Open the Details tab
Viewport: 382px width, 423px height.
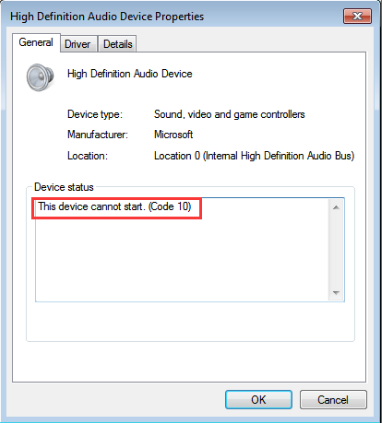[x=118, y=44]
